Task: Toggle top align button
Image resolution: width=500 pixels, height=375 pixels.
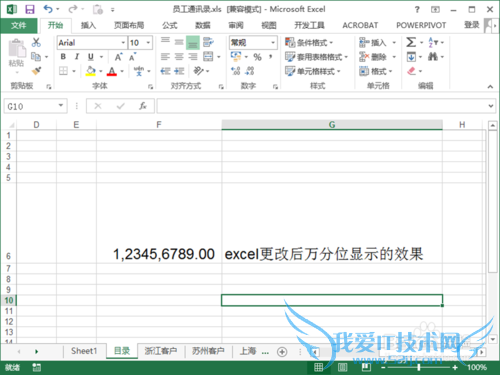Action: click(165, 42)
